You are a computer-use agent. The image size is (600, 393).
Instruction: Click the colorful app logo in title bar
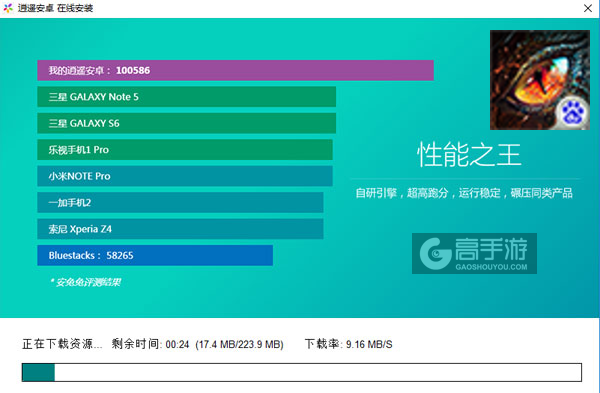coord(8,8)
